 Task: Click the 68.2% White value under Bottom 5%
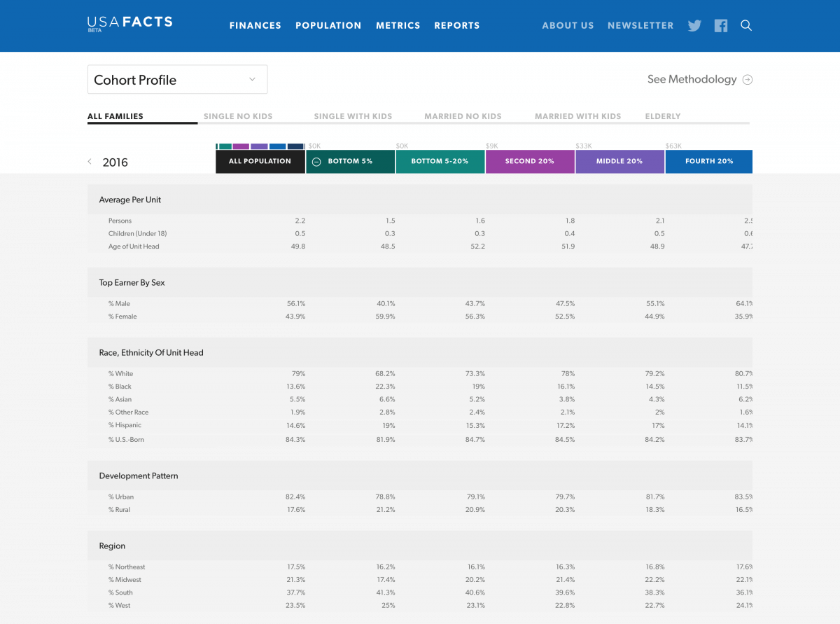point(386,374)
